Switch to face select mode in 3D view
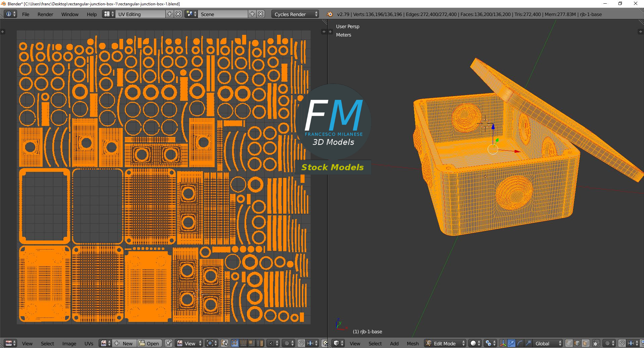The width and height of the screenshot is (644, 348). [x=585, y=343]
